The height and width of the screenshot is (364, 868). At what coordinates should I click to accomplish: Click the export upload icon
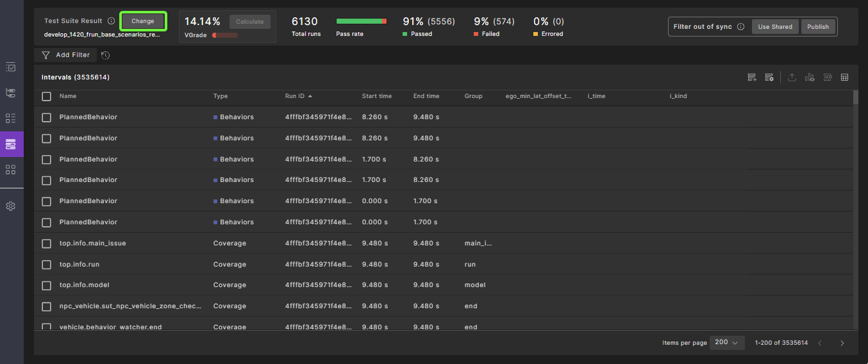(x=792, y=78)
